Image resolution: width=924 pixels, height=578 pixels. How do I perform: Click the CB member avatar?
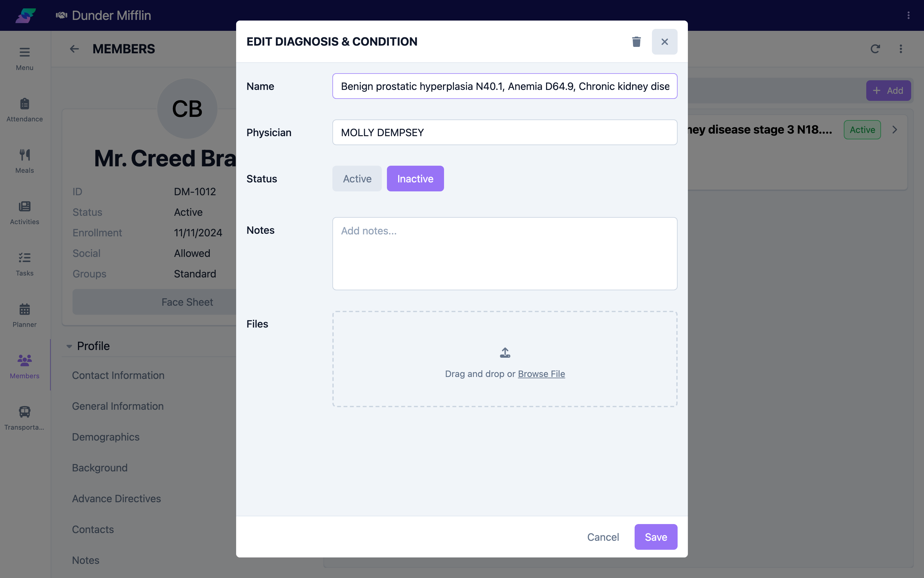pos(187,109)
